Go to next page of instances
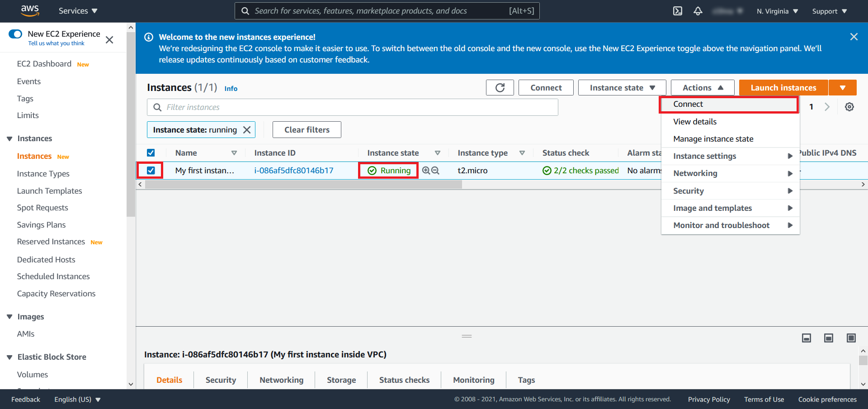 [x=827, y=107]
